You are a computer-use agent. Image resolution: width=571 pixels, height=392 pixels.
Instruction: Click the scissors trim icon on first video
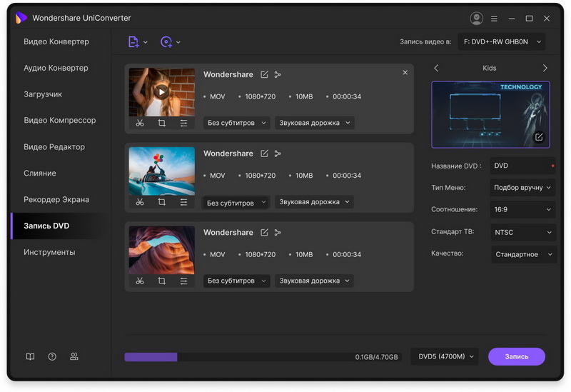point(140,123)
